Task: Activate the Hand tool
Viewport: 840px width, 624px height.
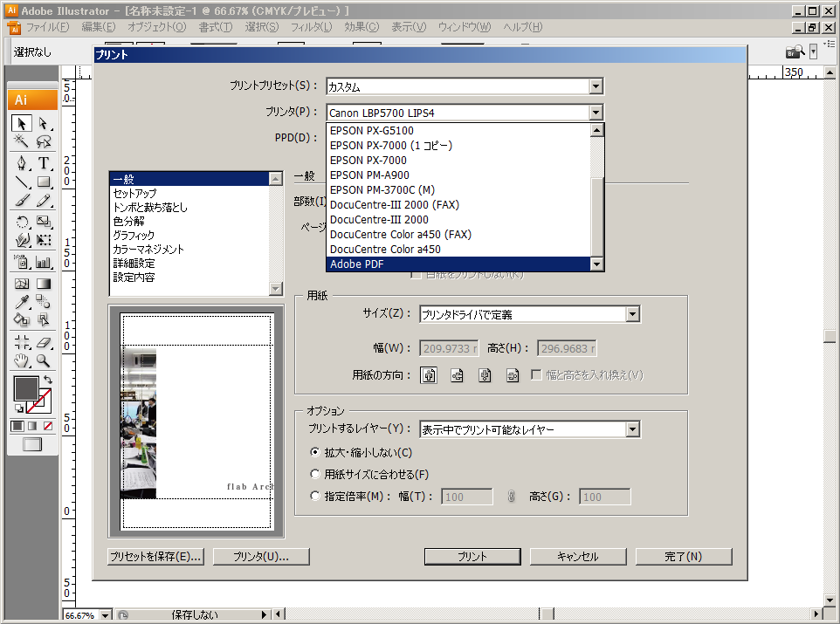Action: click(x=23, y=360)
